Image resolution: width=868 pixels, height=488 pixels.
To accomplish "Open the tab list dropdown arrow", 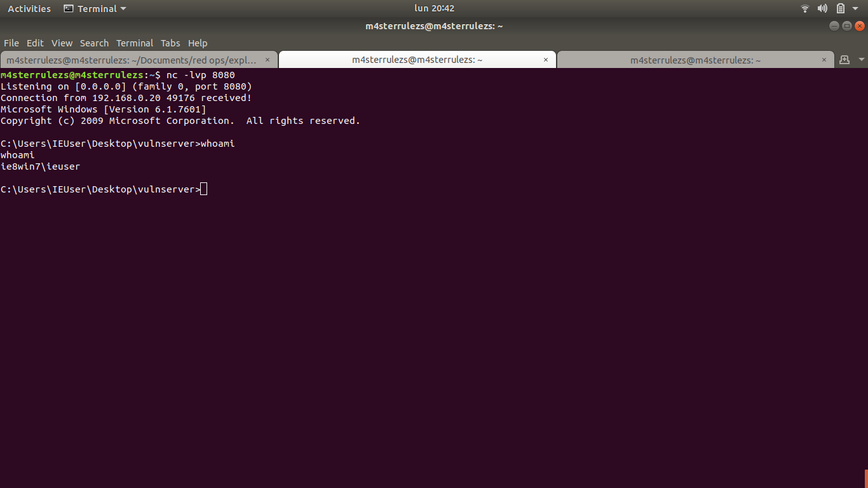I will tap(862, 60).
